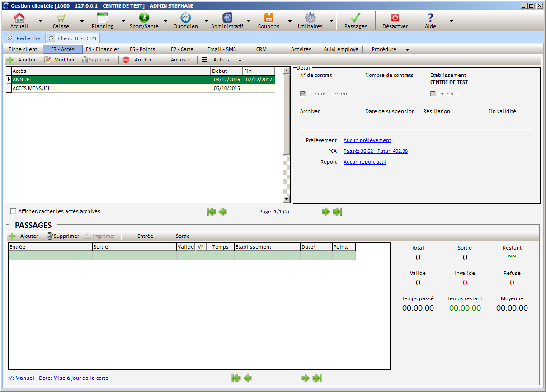Open the Administratif icon

[x=227, y=18]
